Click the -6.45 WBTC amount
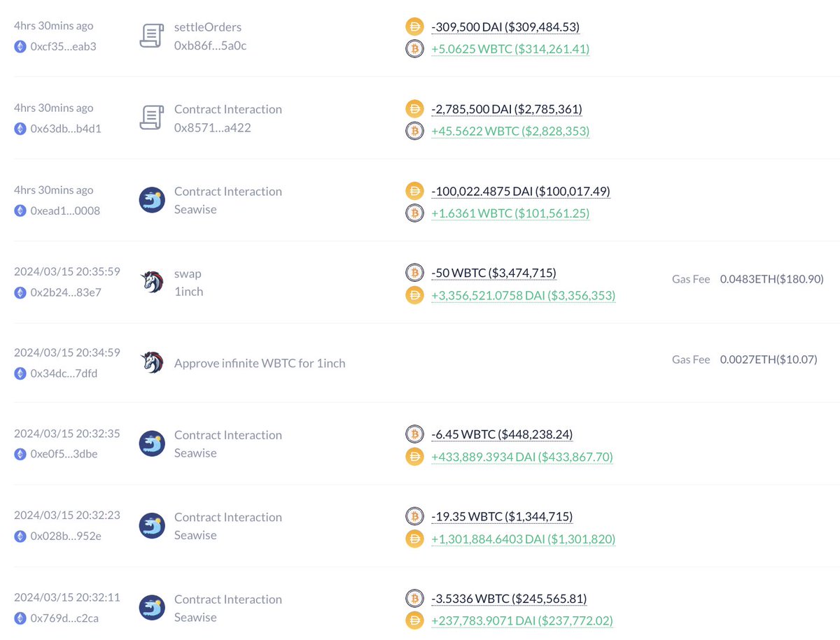 tap(502, 434)
